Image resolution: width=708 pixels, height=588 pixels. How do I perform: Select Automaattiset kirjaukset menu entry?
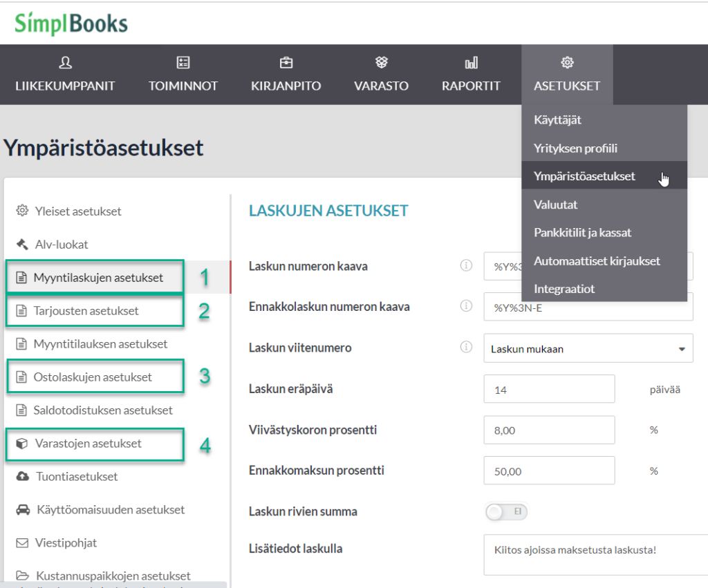click(604, 260)
